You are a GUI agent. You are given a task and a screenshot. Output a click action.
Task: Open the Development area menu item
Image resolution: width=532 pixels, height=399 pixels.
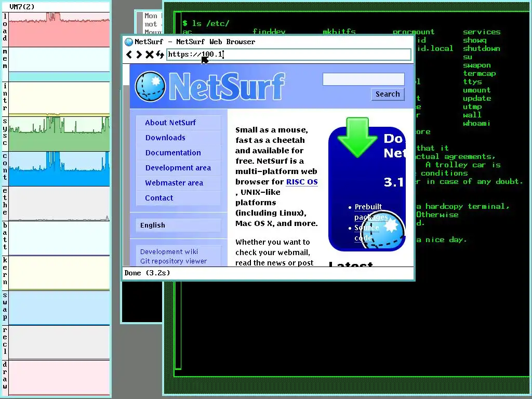[x=178, y=168]
